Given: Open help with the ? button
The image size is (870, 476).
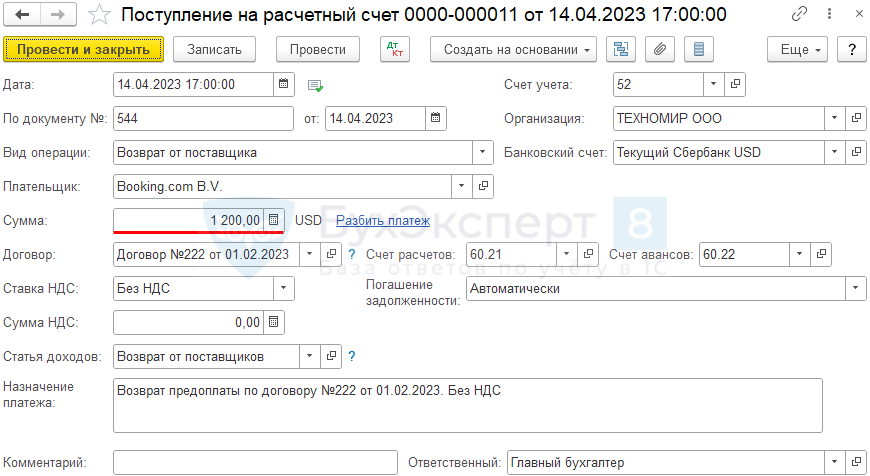Looking at the screenshot, I should (x=852, y=49).
